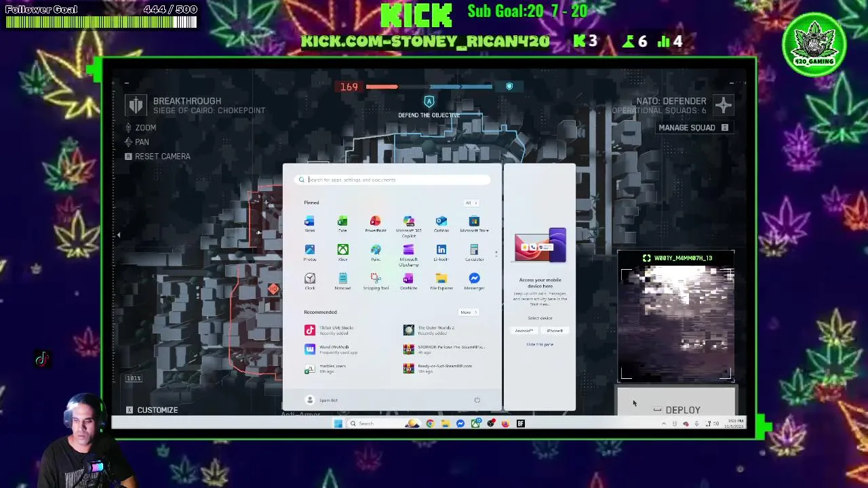Viewport: 868px width, 488px height.
Task: Launch Xbox app from pinned grid
Action: coord(342,253)
